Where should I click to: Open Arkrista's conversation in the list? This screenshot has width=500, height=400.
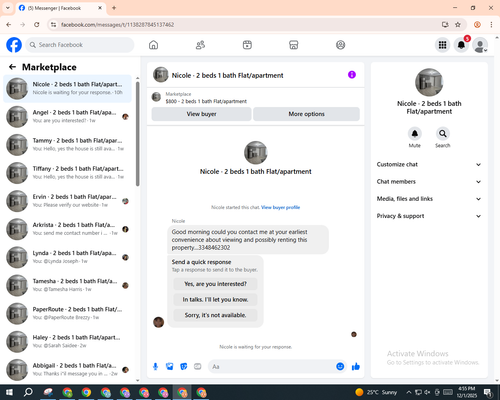click(x=68, y=229)
